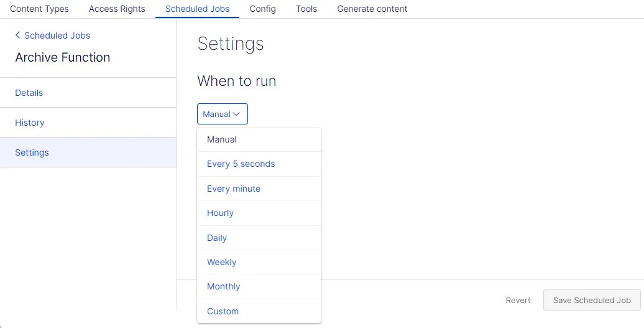Click the Archive Function title
The height and width of the screenshot is (328, 644).
[x=62, y=57]
